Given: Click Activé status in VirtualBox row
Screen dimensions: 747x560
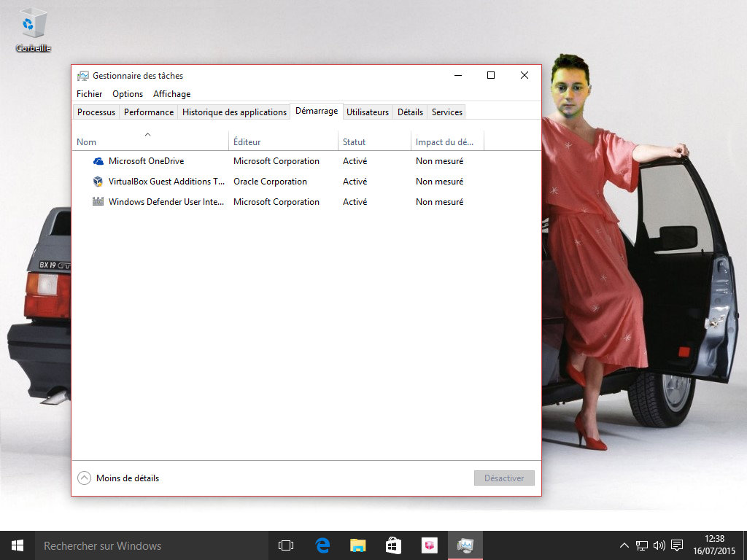Looking at the screenshot, I should coord(355,182).
